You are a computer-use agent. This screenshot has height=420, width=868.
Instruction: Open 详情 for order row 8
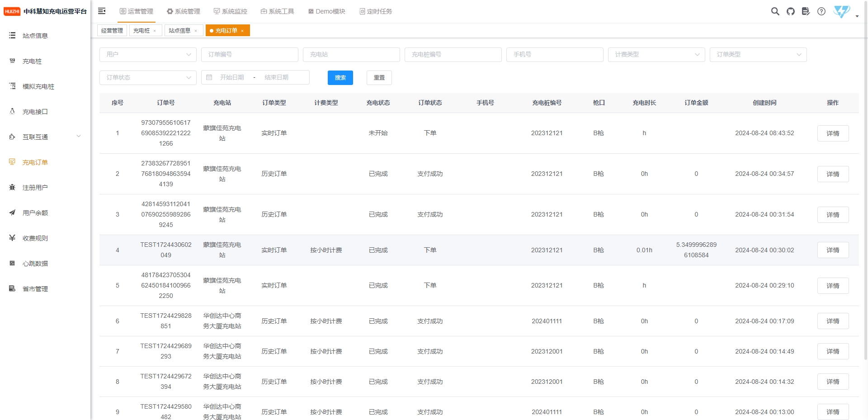pos(833,382)
